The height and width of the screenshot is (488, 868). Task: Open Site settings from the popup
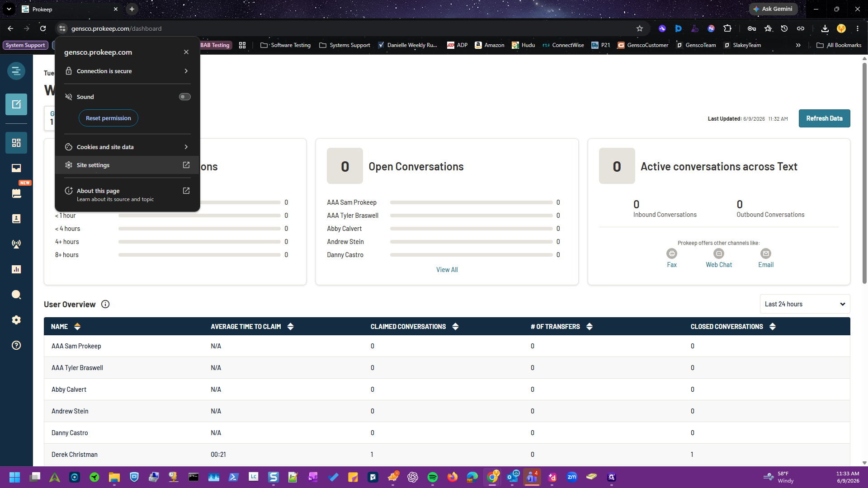[x=127, y=165]
